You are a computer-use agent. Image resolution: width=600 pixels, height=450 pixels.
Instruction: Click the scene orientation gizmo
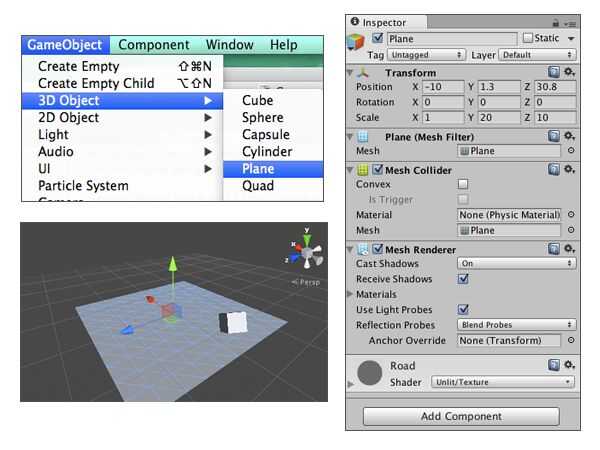[x=306, y=251]
